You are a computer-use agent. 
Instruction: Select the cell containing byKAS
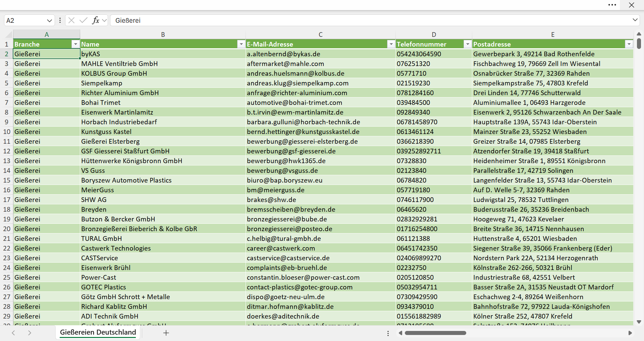click(163, 54)
